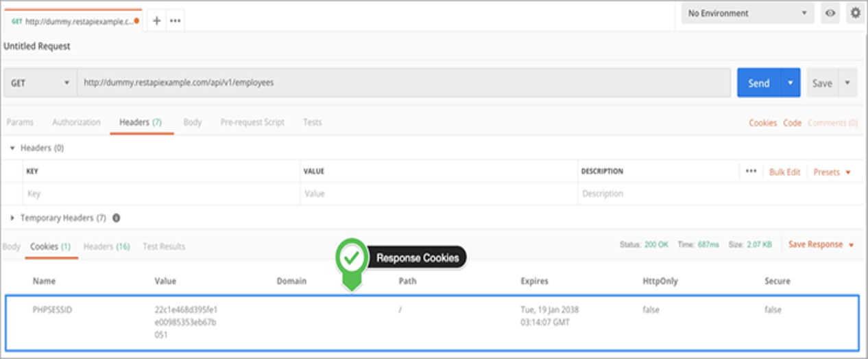Screen dimensions: 868x359
Task: Click the Temporary Headers info icon
Action: [x=116, y=218]
